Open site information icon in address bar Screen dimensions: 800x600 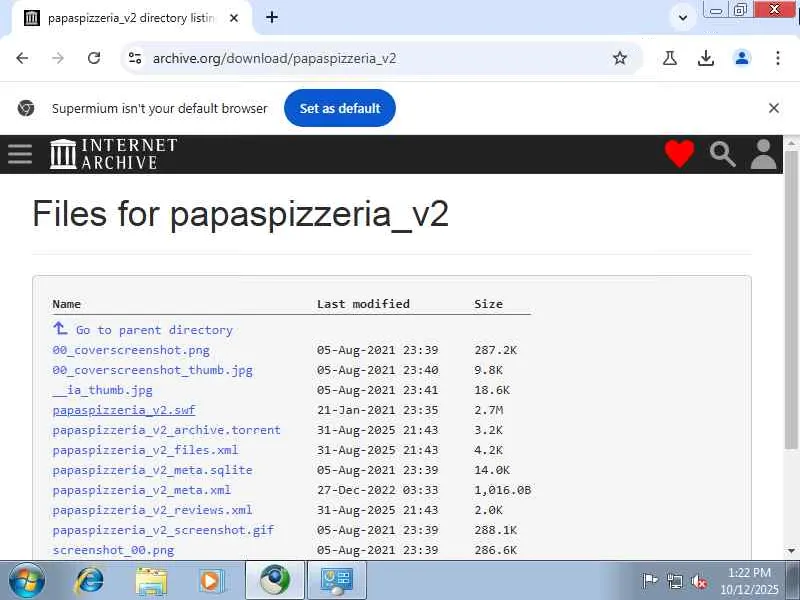135,58
